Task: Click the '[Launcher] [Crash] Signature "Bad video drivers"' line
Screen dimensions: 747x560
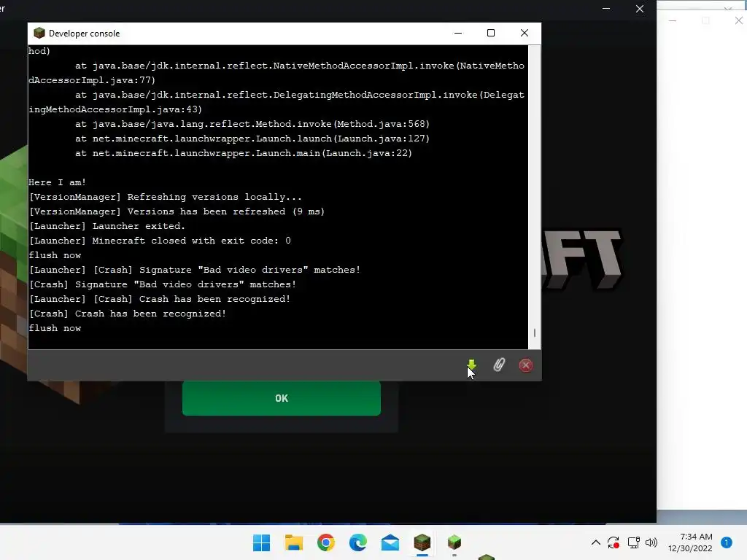Action: click(194, 270)
